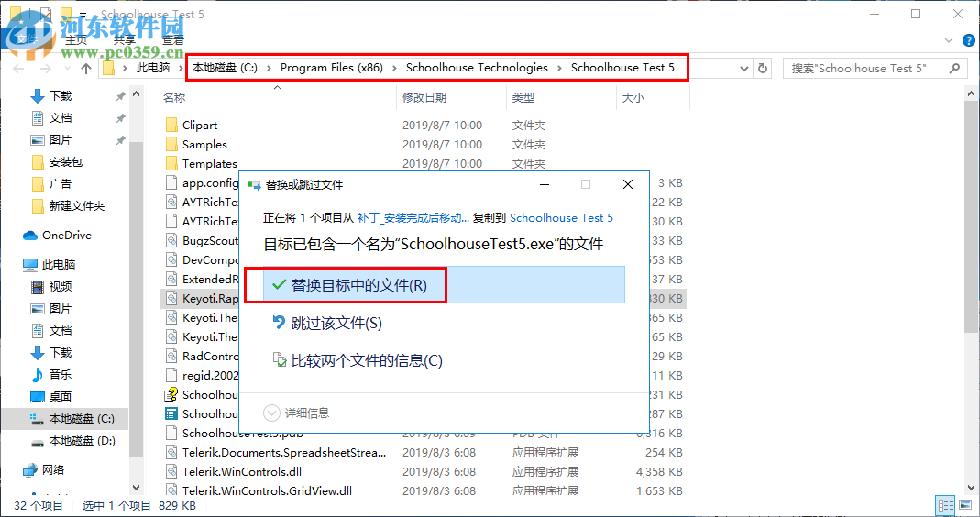Open Desktop under This PC

[60, 396]
